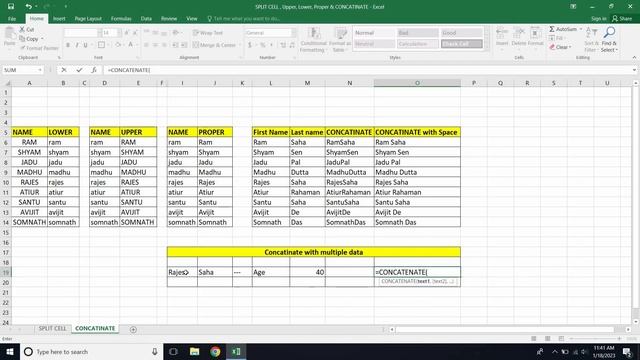The width and height of the screenshot is (640, 360).
Task: Click Conditional Formatting button
Action: click(313, 40)
